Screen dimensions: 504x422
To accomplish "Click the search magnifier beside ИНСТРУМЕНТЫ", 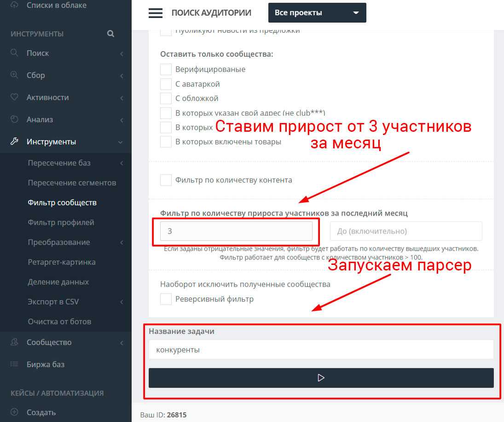I will click(110, 34).
